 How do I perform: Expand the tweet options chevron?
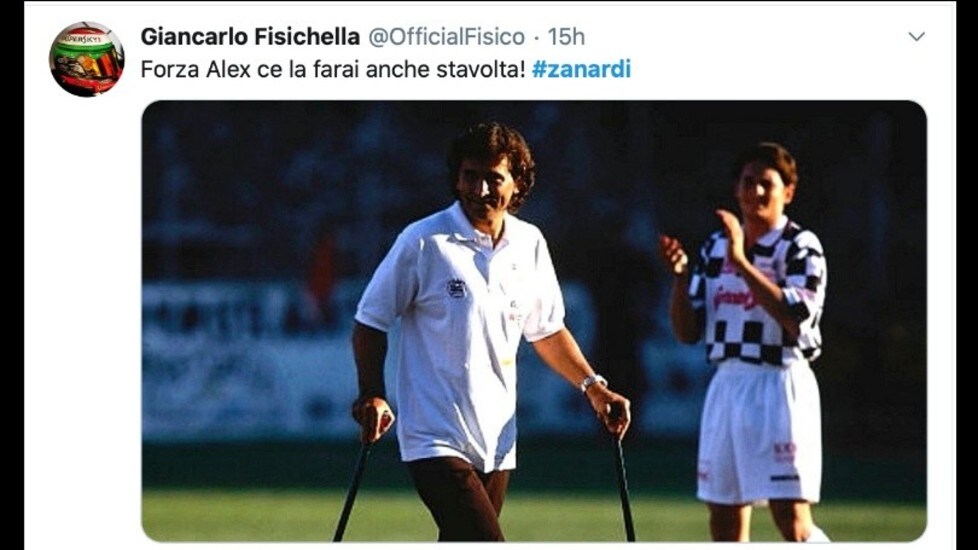[916, 37]
